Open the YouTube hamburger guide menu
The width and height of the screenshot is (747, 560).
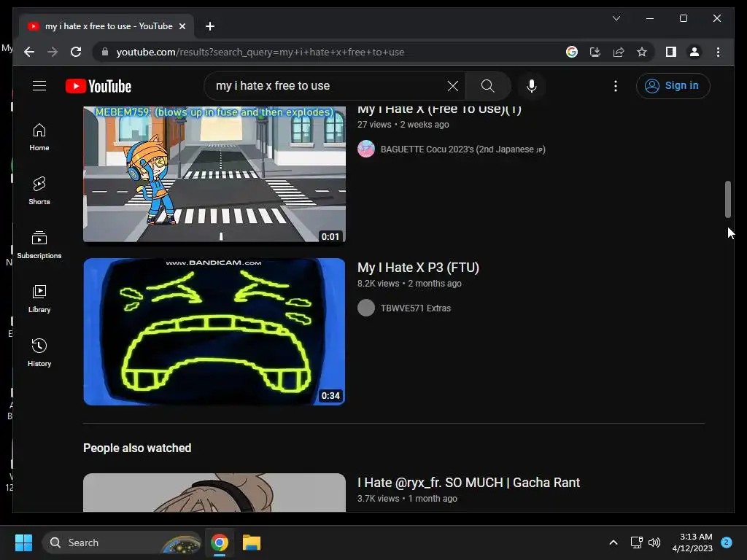[x=39, y=86]
